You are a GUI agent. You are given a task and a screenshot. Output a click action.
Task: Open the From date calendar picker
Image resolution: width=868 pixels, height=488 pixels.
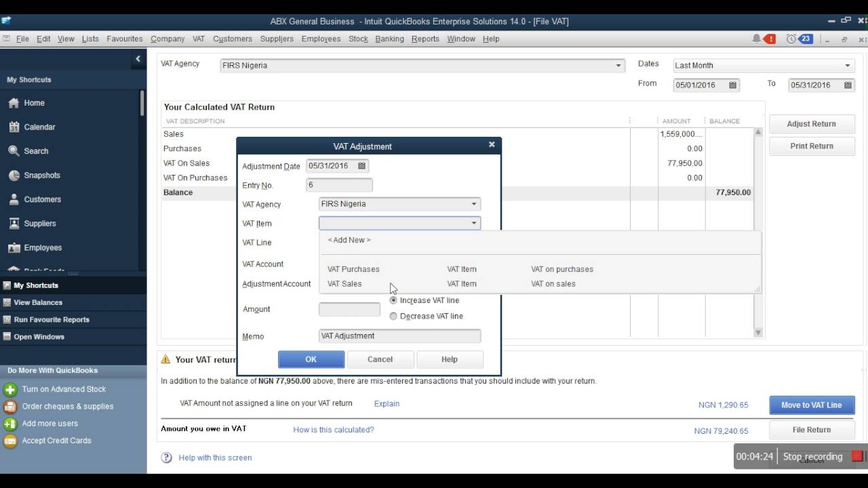click(732, 85)
